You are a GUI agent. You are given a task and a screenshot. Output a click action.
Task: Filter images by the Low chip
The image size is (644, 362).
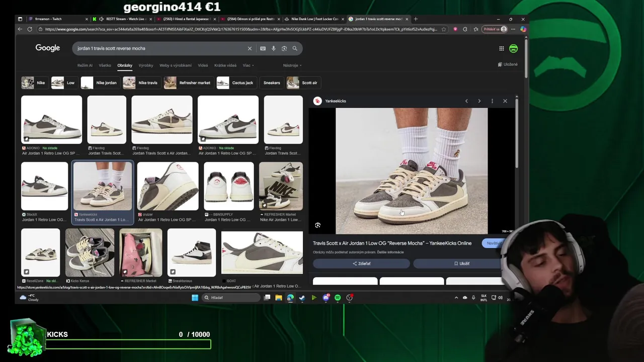tap(64, 82)
